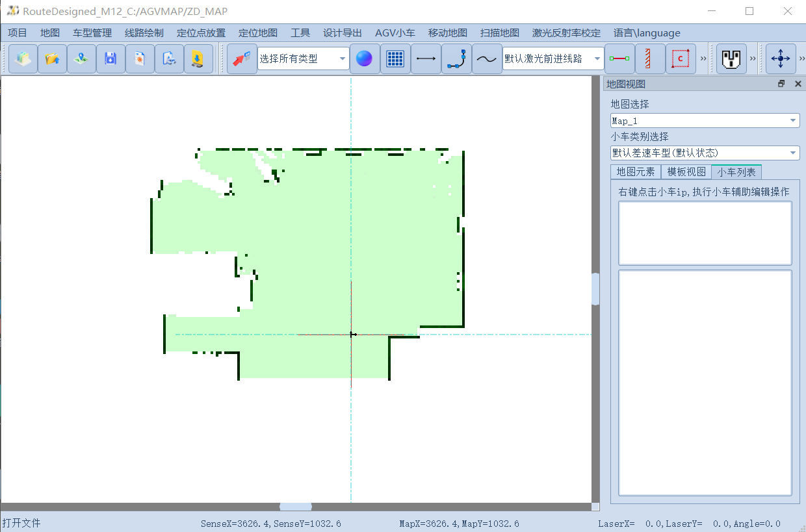Viewport: 806px width, 532px height.
Task: Select the red arrow pointer tool
Action: point(242,59)
